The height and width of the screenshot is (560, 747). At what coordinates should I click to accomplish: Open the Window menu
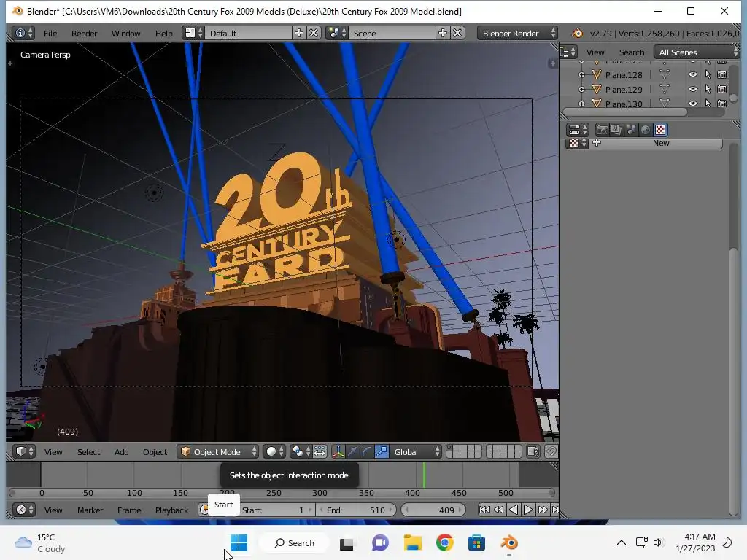point(125,34)
